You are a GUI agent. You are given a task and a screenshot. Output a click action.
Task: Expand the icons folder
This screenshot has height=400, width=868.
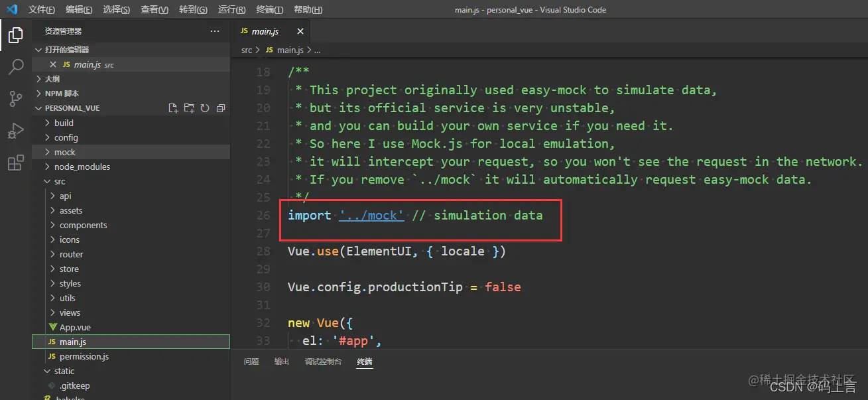[x=131, y=239]
